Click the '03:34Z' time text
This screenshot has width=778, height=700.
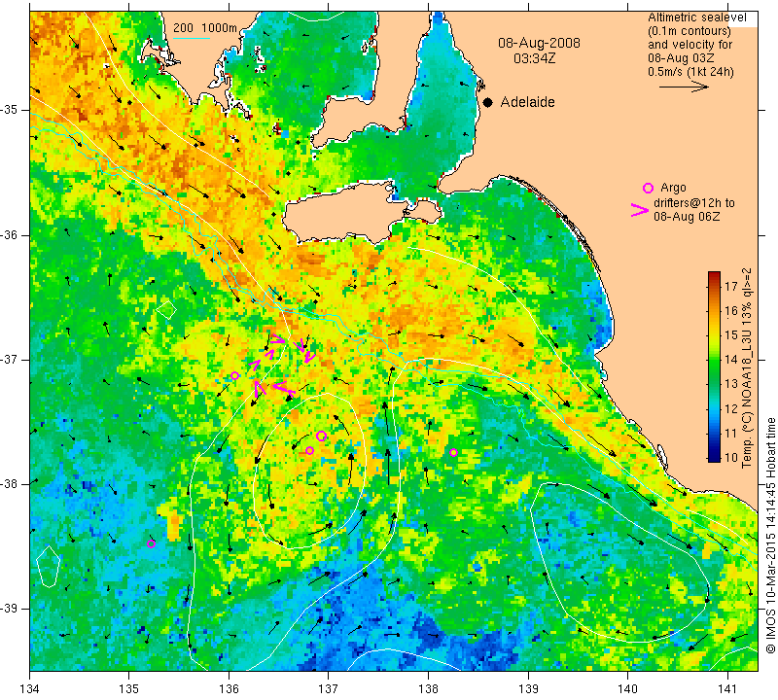point(534,58)
